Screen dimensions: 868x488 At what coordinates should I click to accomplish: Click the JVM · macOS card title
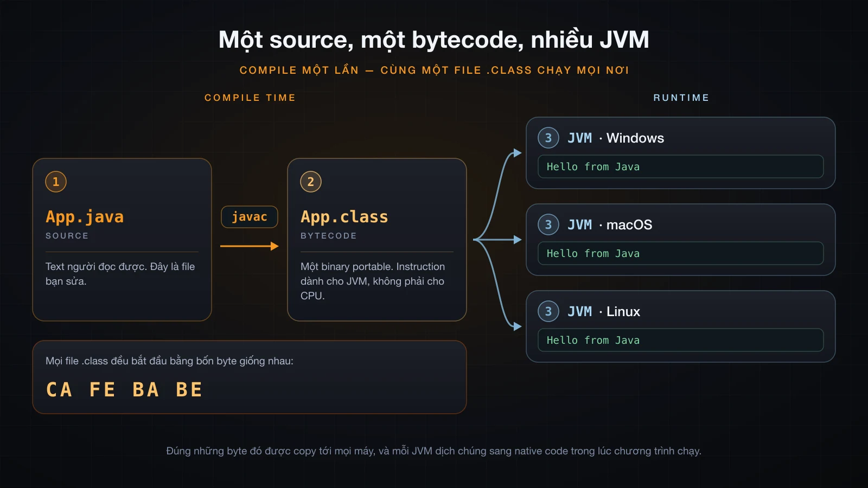(x=610, y=224)
